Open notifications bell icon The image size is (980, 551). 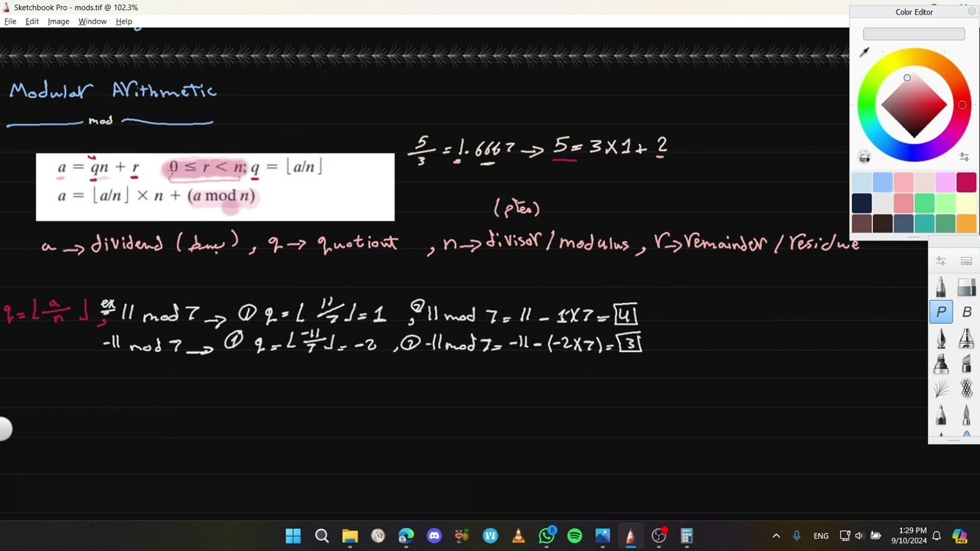point(936,536)
